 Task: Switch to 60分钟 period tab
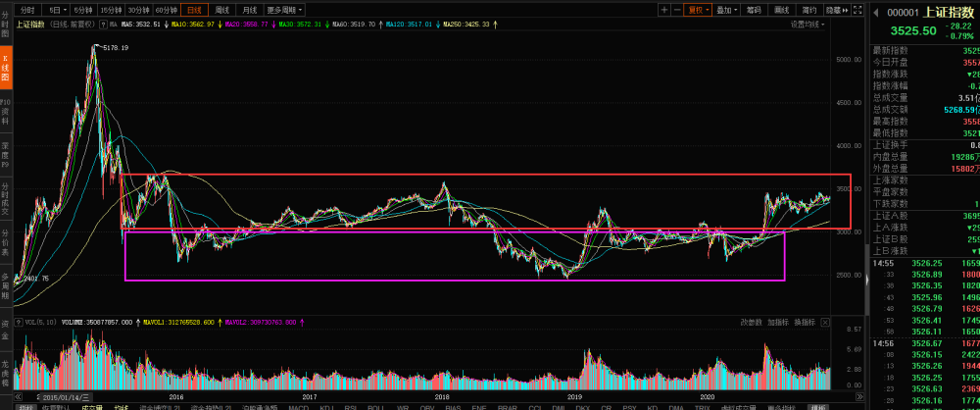167,10
